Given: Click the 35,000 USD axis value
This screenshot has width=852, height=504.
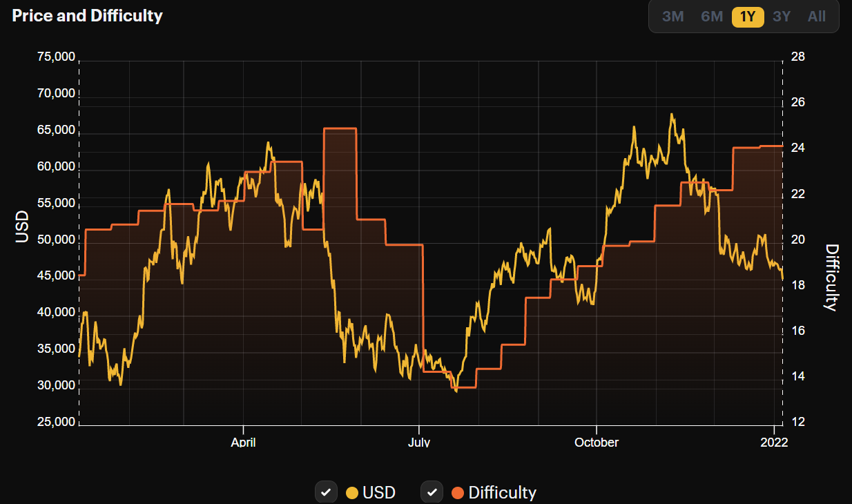Looking at the screenshot, I should point(55,349).
